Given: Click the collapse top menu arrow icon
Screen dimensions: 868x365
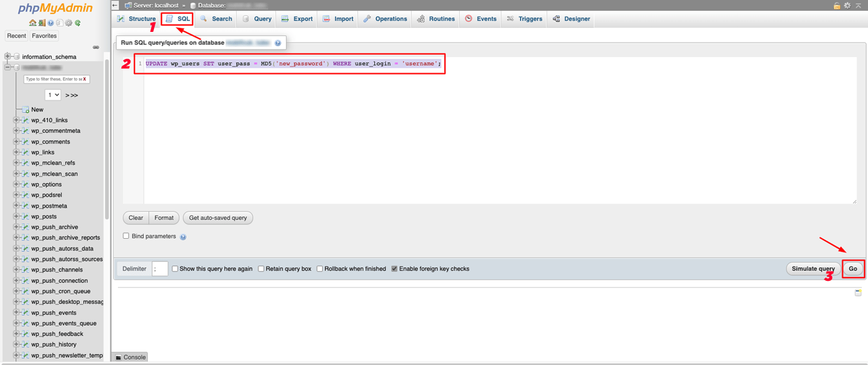Looking at the screenshot, I should tap(858, 5).
